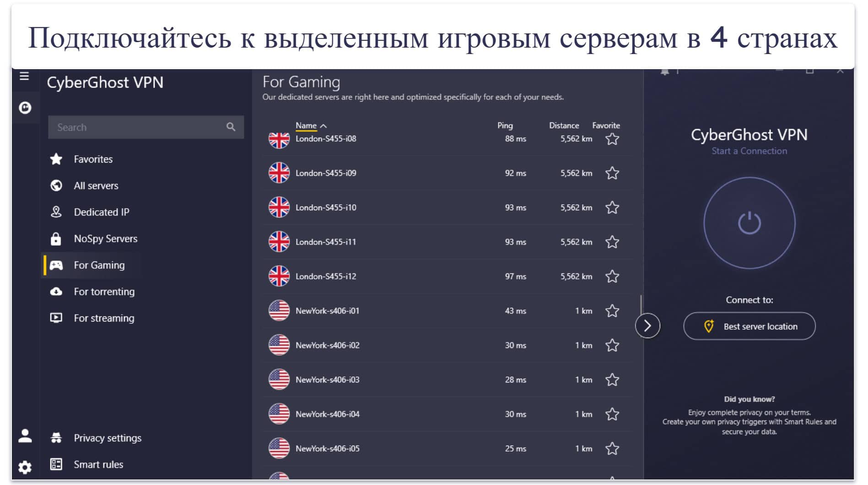Select server NewYork-s406-i03
The image size is (868, 485).
447,380
